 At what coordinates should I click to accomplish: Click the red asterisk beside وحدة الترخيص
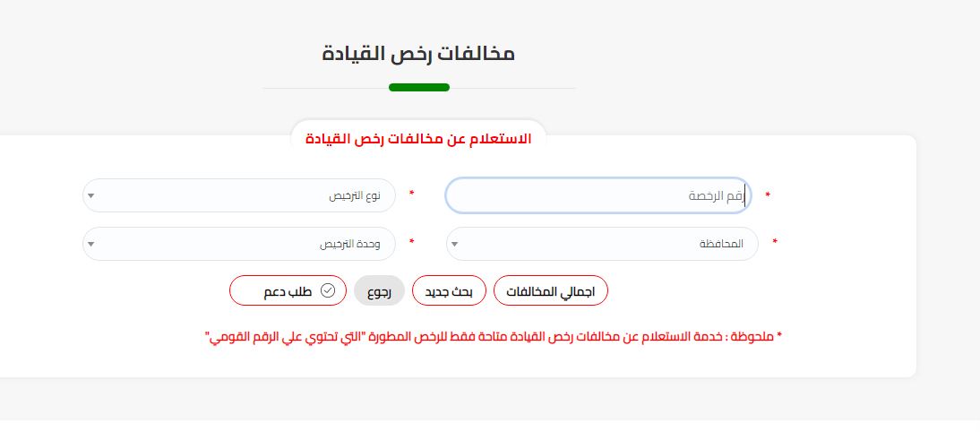pos(411,242)
